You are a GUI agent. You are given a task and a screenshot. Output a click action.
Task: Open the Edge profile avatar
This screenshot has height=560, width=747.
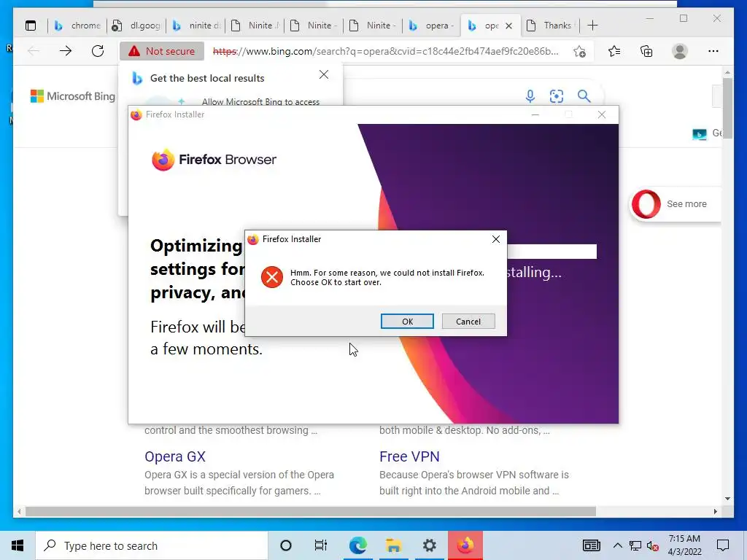(x=680, y=51)
